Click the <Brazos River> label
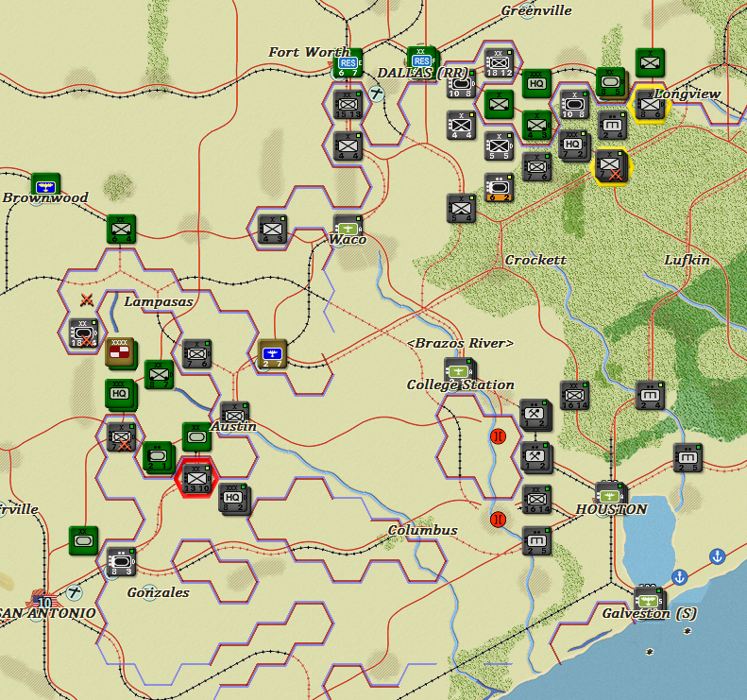Image resolution: width=747 pixels, height=700 pixels. (461, 343)
